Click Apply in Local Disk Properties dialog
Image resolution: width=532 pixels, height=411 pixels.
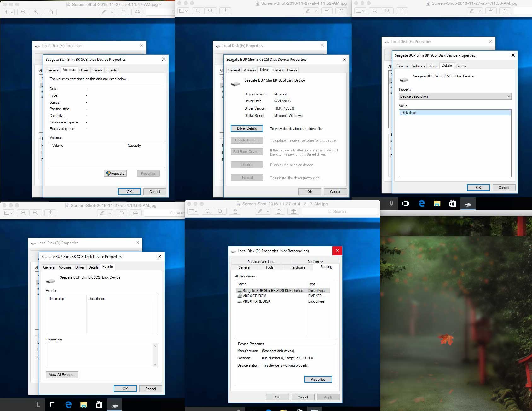pos(328,397)
